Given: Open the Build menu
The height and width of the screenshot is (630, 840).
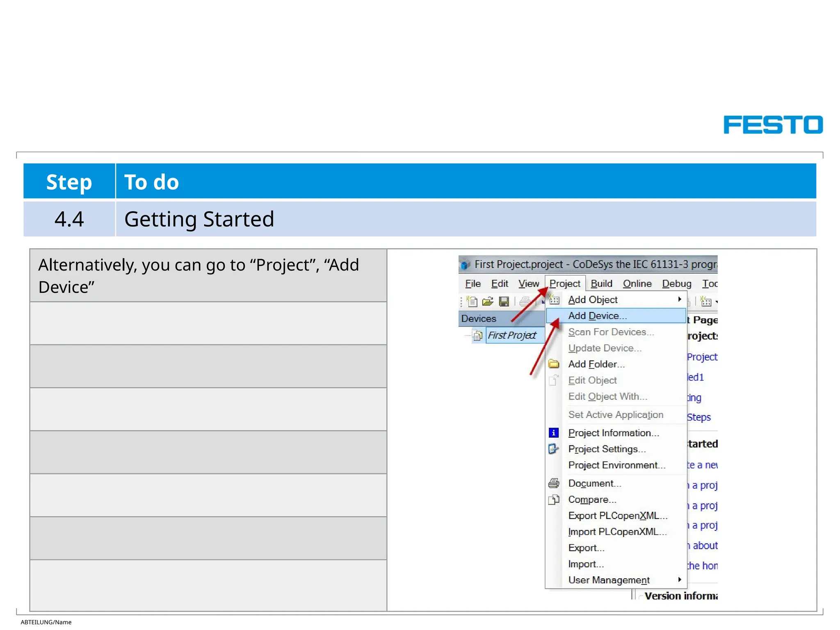Looking at the screenshot, I should pyautogui.click(x=602, y=284).
